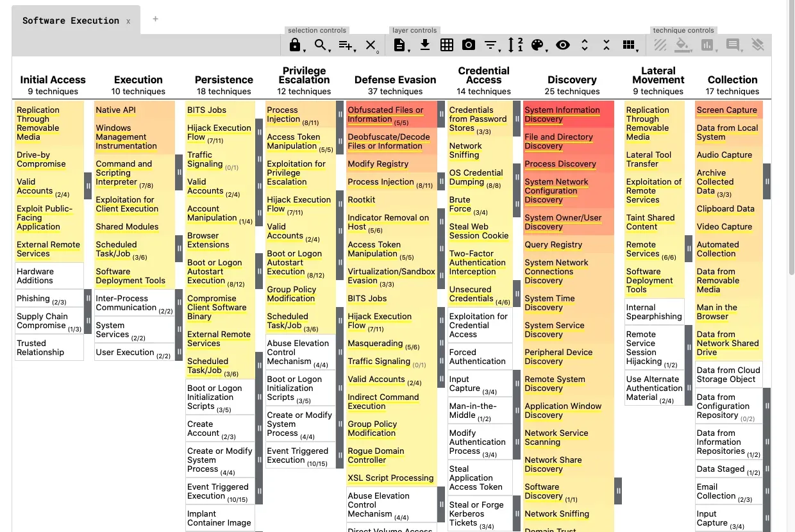Collapse all sub-techniques with the inward chevrons icon
795x532 pixels.
pos(607,45)
